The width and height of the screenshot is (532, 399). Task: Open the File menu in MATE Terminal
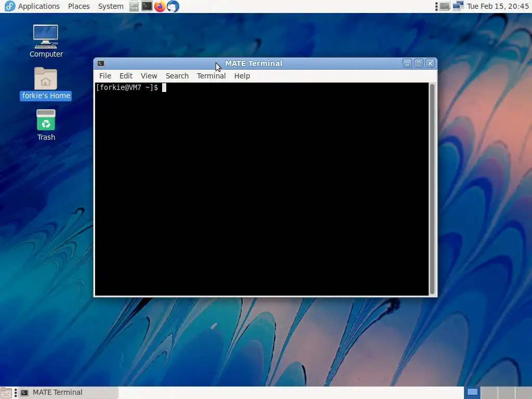click(105, 76)
